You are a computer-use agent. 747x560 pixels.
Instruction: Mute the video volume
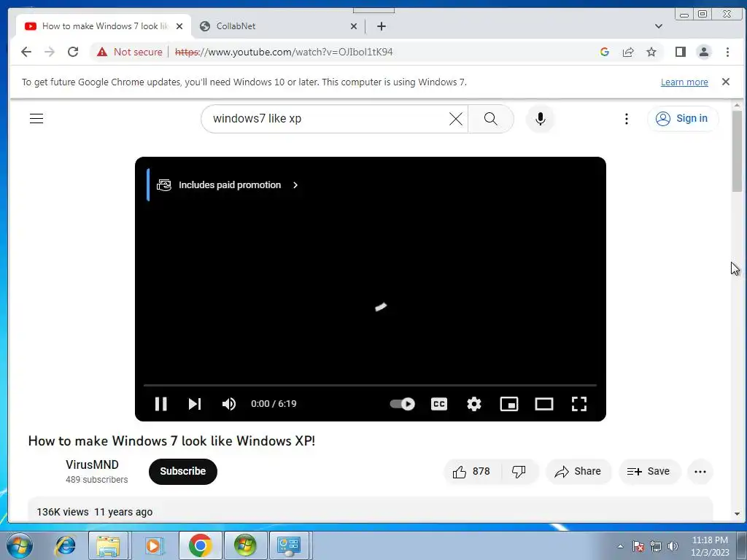tap(228, 404)
